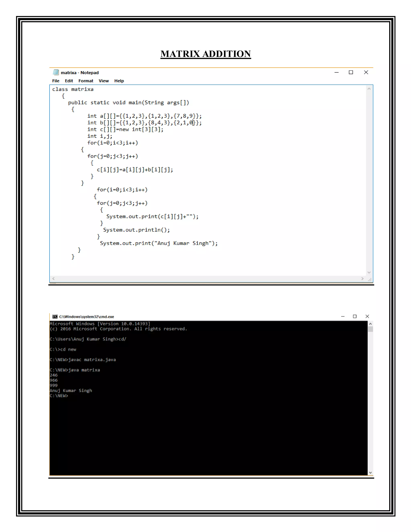This screenshot has height=532, width=411.
Task: Click the print "Anuj Kumar Singh" code line
Action: [159, 243]
